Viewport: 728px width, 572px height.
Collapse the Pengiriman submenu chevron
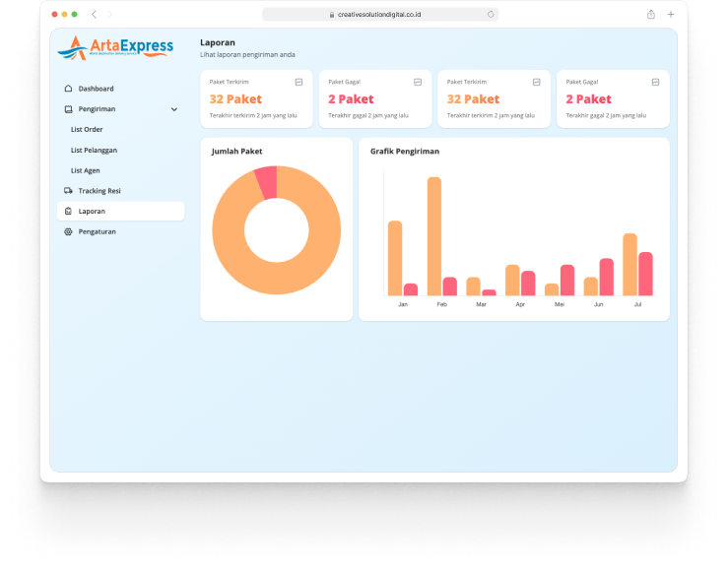(x=174, y=109)
